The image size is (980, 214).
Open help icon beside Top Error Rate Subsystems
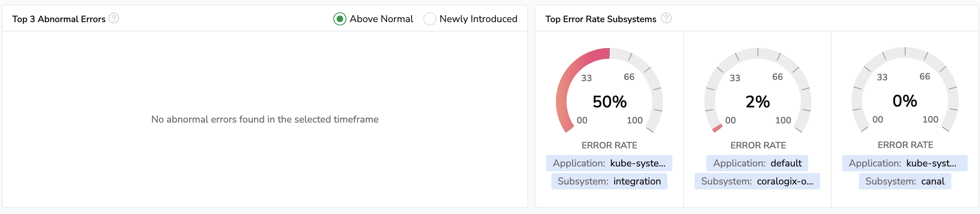pyautogui.click(x=666, y=18)
